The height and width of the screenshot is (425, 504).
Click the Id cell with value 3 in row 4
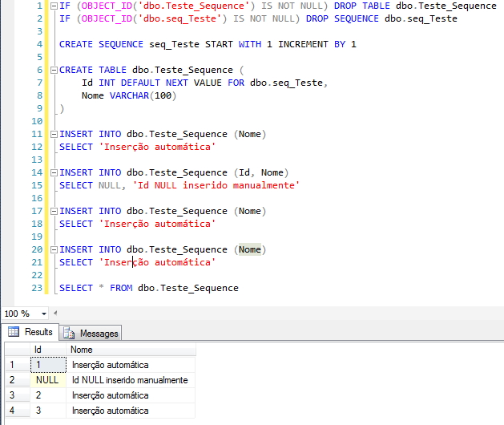(x=48, y=411)
